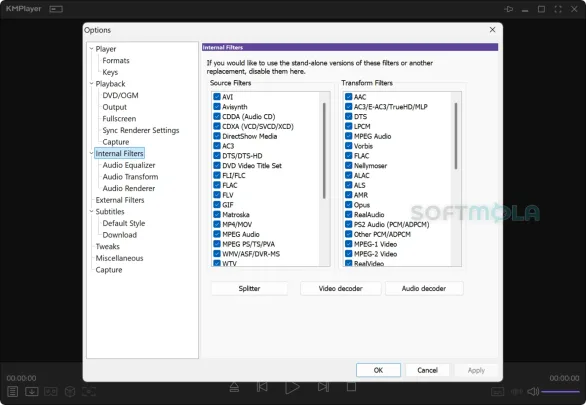Screen dimensions: 586x405
Task: Click the audio stream icon beside speaker
Action: (x=517, y=392)
